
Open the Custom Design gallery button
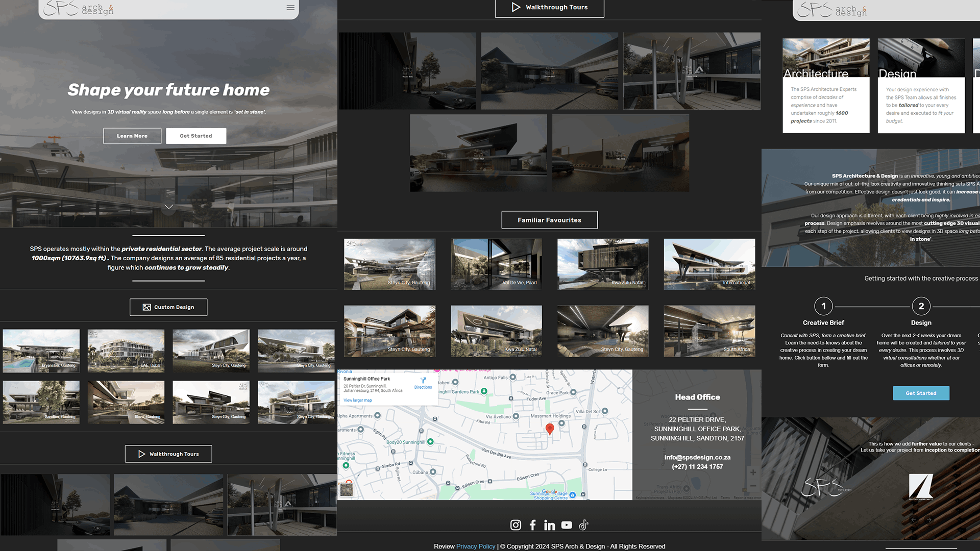coord(168,307)
